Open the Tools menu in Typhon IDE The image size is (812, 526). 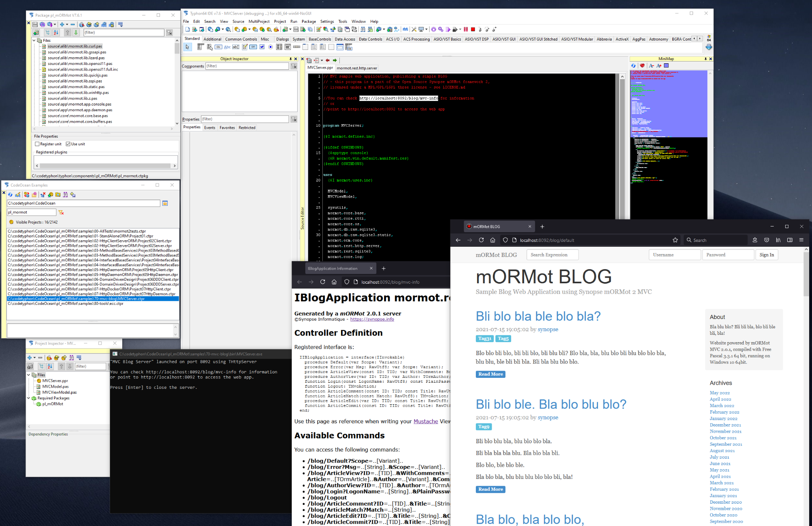pos(343,22)
